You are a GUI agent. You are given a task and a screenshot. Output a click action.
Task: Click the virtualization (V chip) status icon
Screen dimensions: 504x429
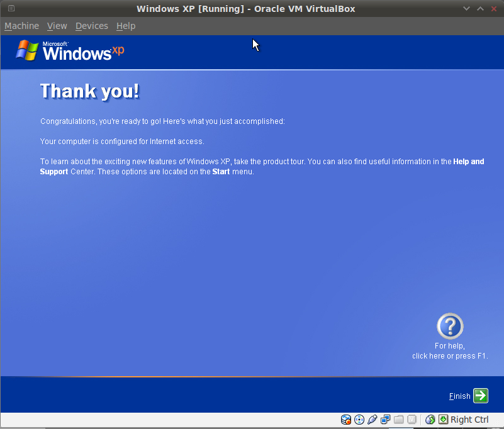pos(412,420)
